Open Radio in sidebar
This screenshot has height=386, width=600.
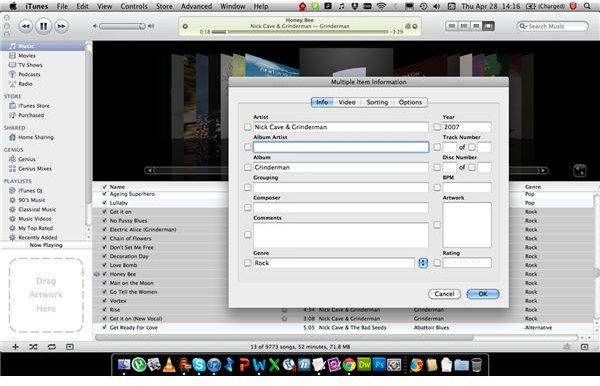(25, 84)
